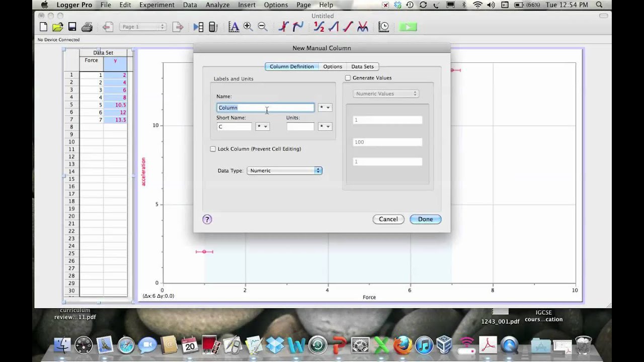
Task: Click the Wi-Fi icon in menu bar
Action: (477, 5)
